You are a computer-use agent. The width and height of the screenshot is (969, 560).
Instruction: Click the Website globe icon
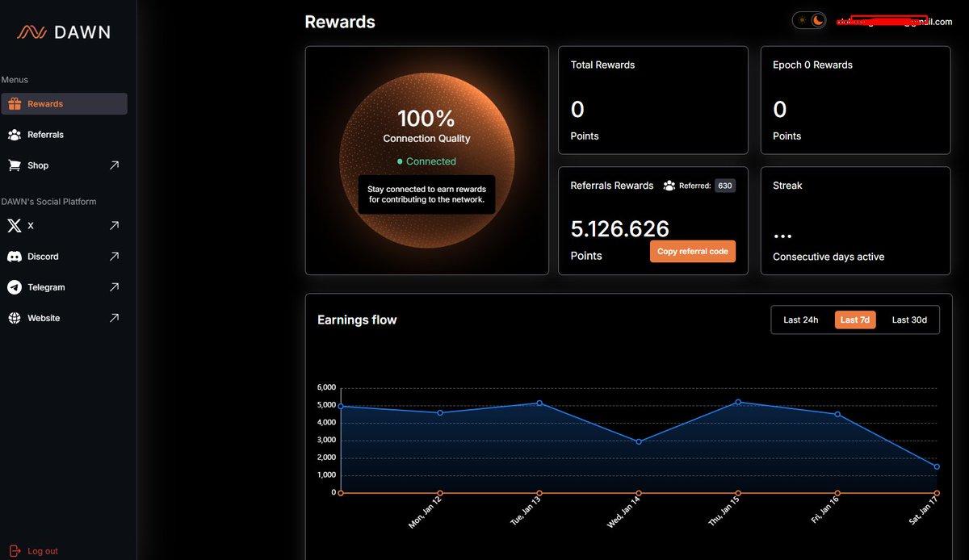tap(15, 318)
